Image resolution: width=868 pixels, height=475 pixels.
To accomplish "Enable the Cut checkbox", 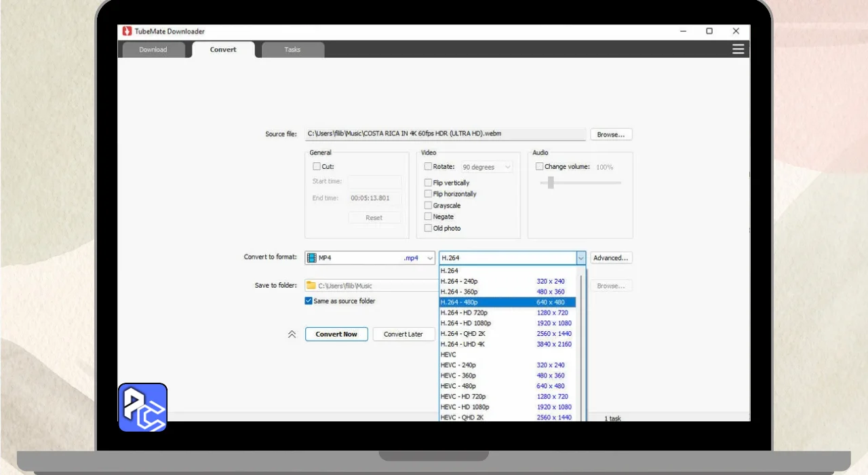I will pos(317,166).
